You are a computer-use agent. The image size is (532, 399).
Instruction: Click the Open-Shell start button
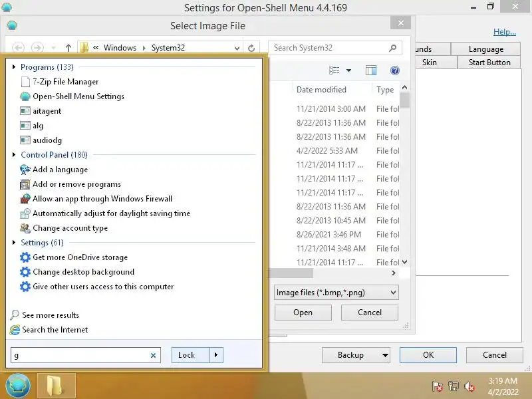[18, 386]
